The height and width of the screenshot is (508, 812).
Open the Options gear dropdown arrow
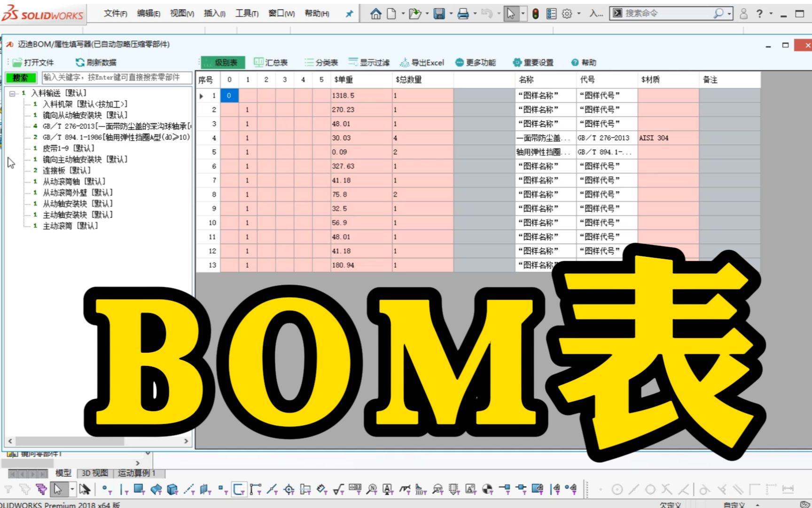point(578,14)
